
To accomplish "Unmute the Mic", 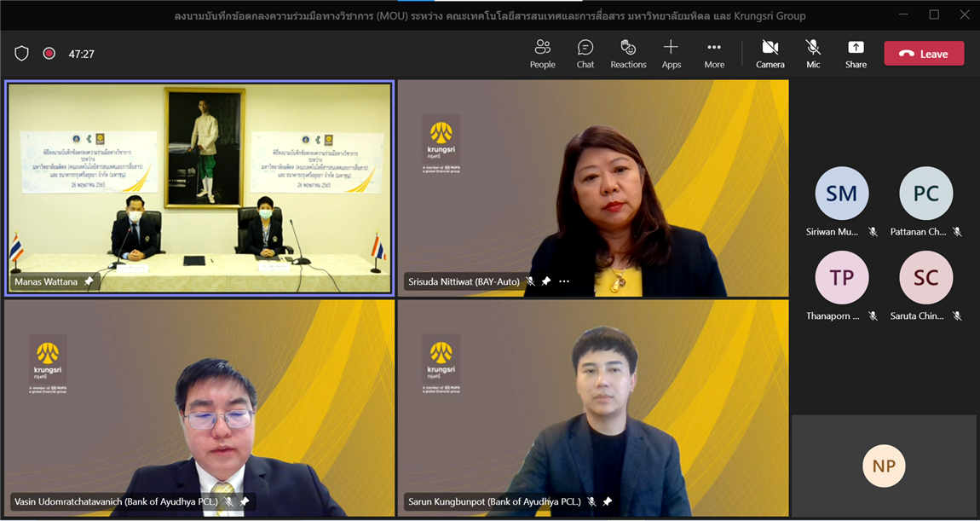I will (813, 54).
